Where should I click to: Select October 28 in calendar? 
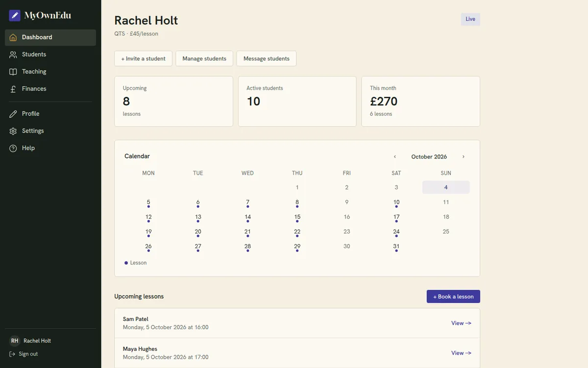pyautogui.click(x=247, y=246)
